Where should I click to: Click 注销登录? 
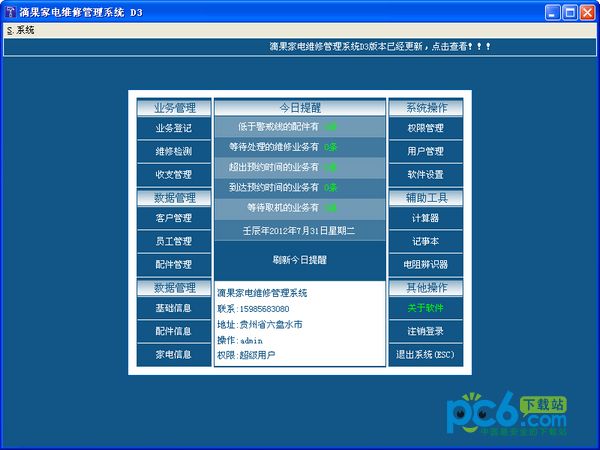pyautogui.click(x=426, y=331)
